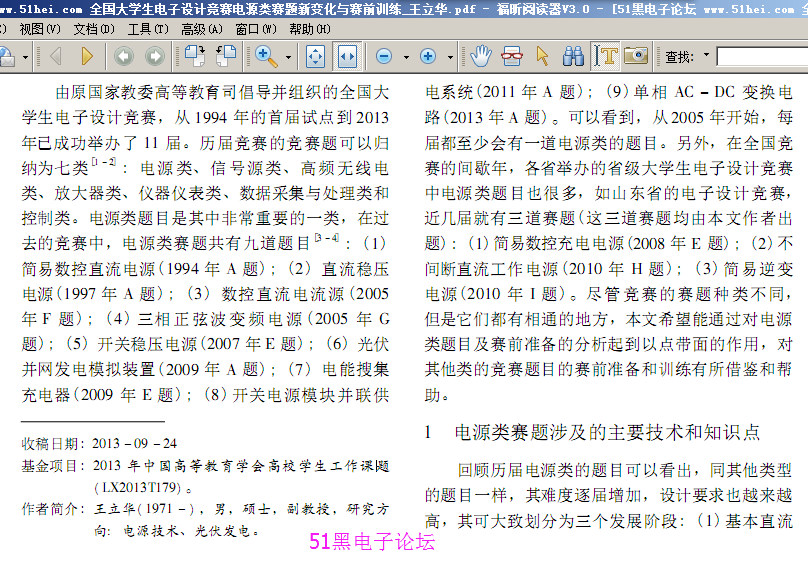The width and height of the screenshot is (808, 562).
Task: Open the email icon dropdown arrow
Action: click(x=25, y=57)
